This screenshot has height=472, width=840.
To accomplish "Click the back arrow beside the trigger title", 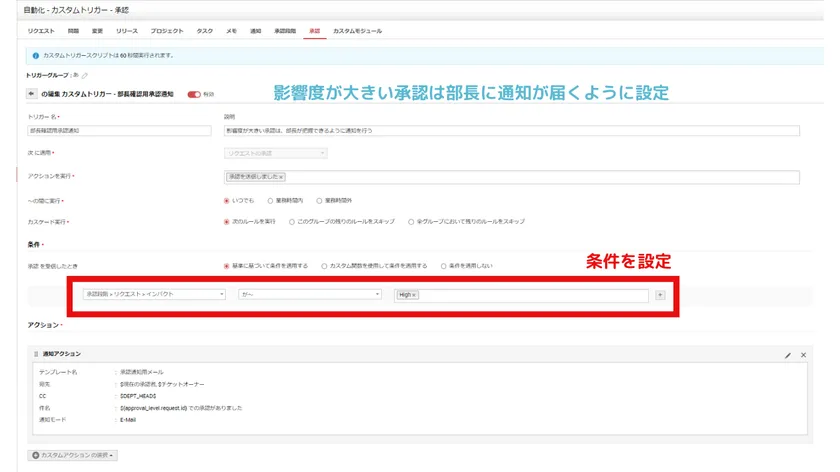I will pos(32,94).
